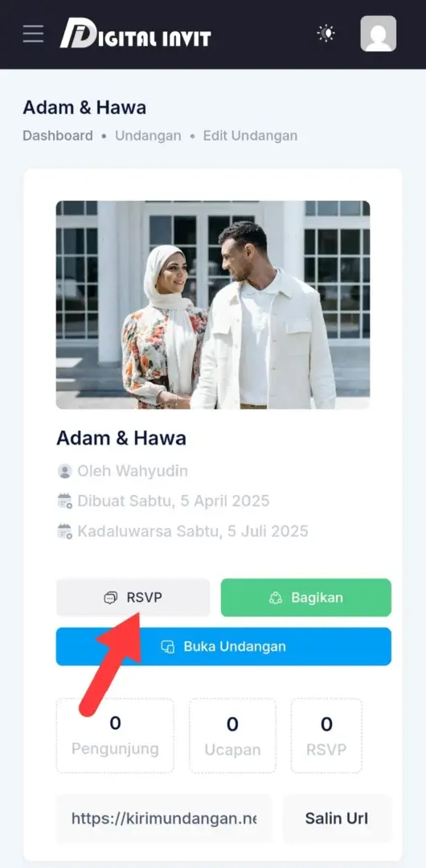Viewport: 426px width, 868px height.
Task: Select the Edit Undangan breadcrumb
Action: click(250, 136)
